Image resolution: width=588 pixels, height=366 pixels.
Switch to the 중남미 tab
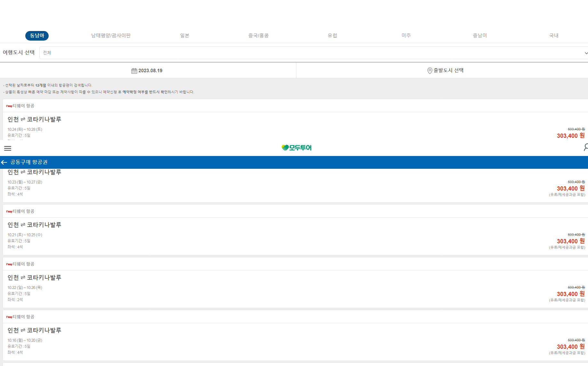point(480,35)
